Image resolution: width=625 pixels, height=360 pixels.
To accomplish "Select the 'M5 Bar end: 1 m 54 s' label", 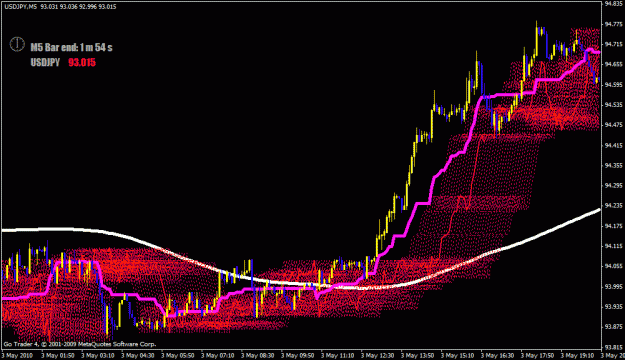I will (71, 47).
